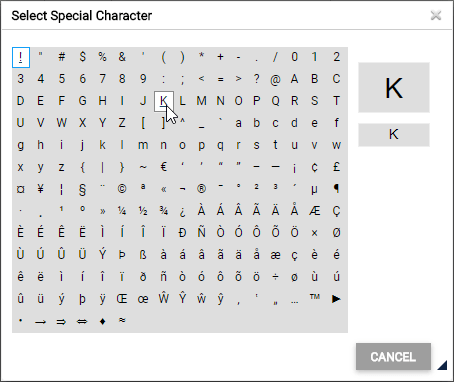Insert the sharp s ß character
This screenshot has height=382, width=454.
point(143,255)
